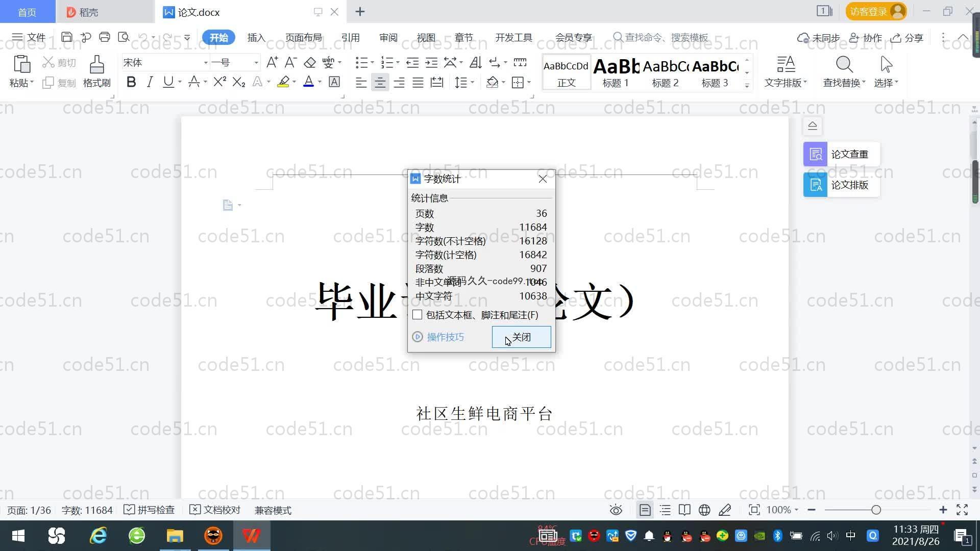
Task: Apply underline to text
Action: coord(168,82)
